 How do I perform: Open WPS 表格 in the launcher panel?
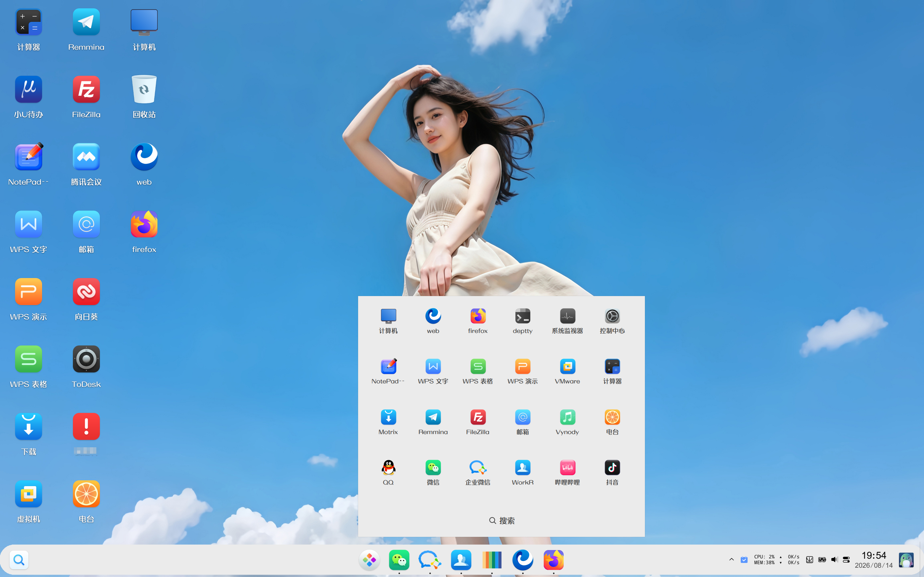(478, 372)
